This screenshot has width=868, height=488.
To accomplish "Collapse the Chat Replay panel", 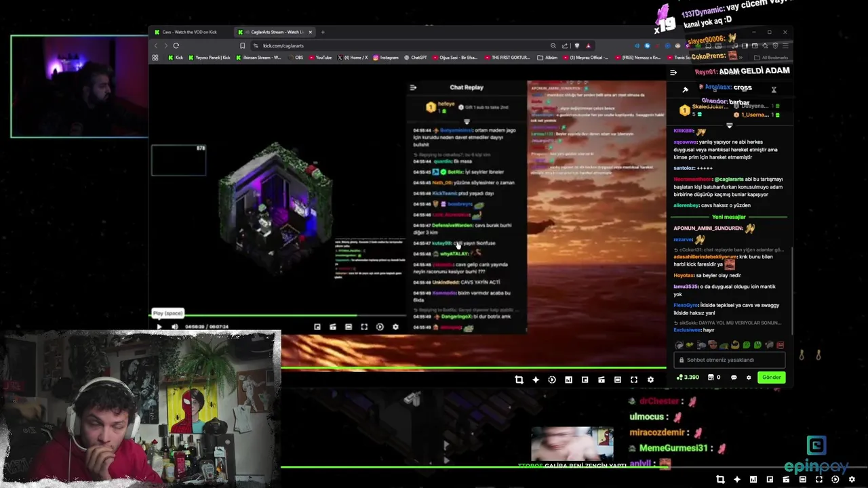I will click(413, 87).
